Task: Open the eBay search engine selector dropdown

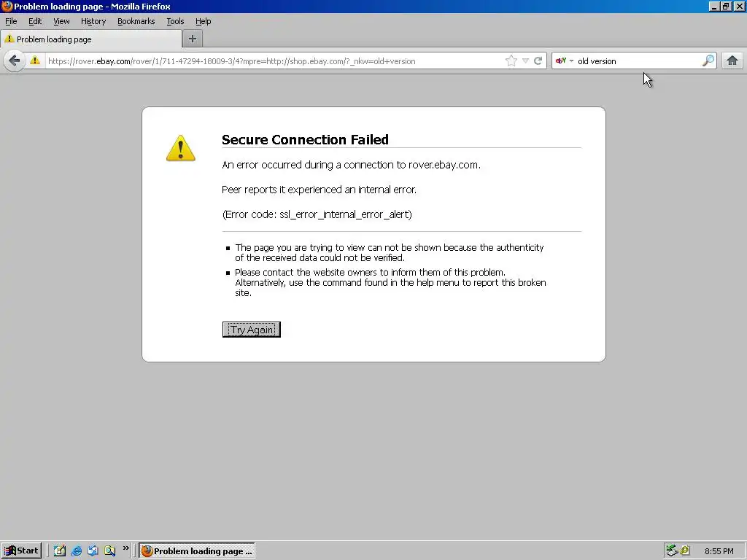Action: pos(565,61)
